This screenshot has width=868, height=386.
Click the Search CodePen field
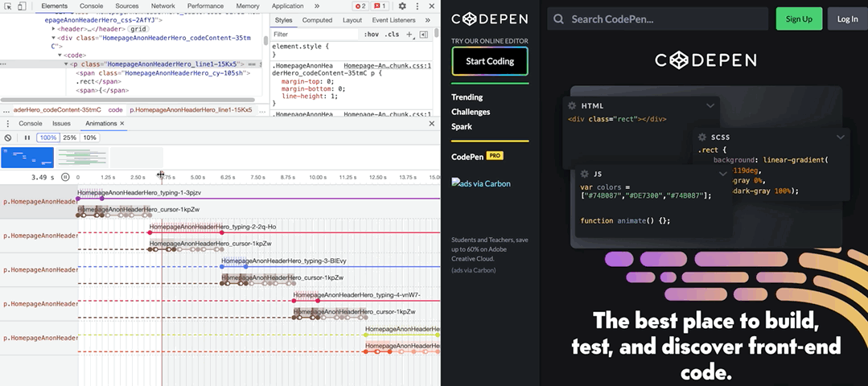[x=658, y=18]
